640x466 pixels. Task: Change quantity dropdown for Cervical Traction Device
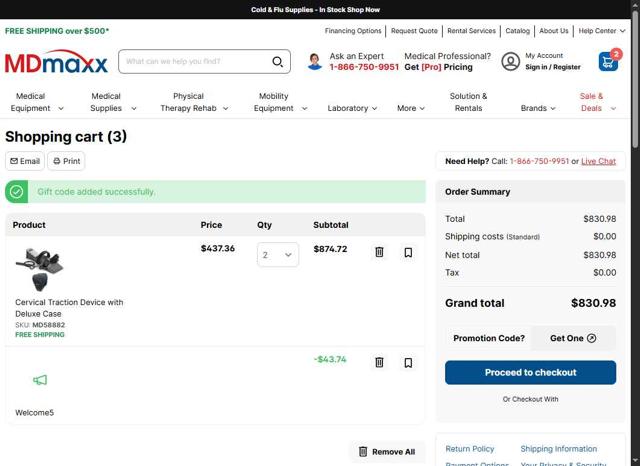[x=278, y=255]
